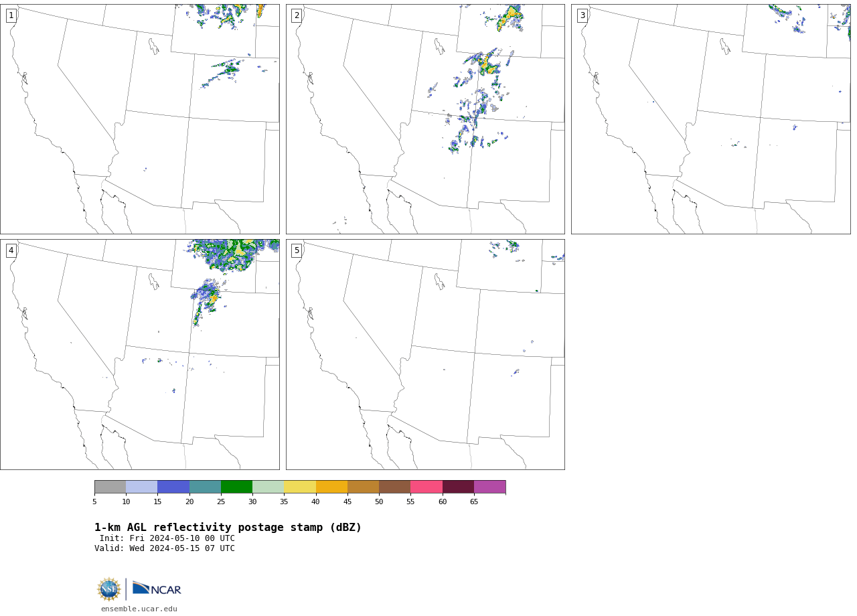Click the colorbar tick label 5
Viewport: 857px width, 616px height.
pos(94,502)
